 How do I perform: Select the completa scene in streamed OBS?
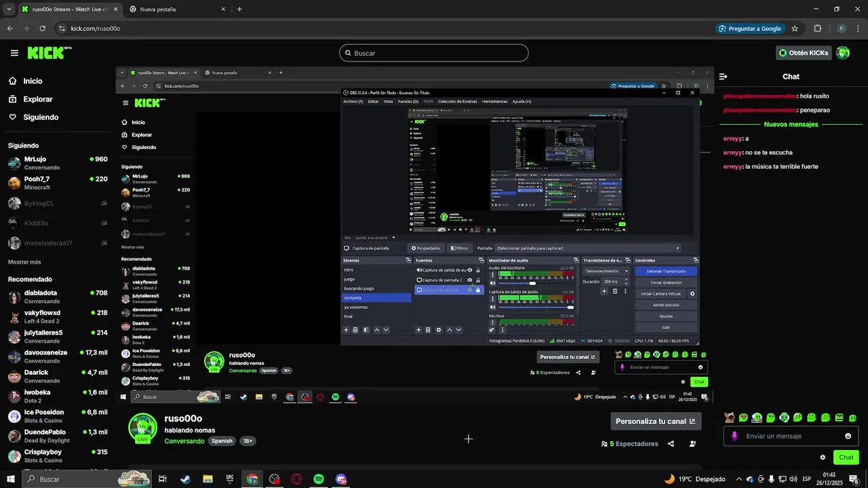[x=376, y=298]
